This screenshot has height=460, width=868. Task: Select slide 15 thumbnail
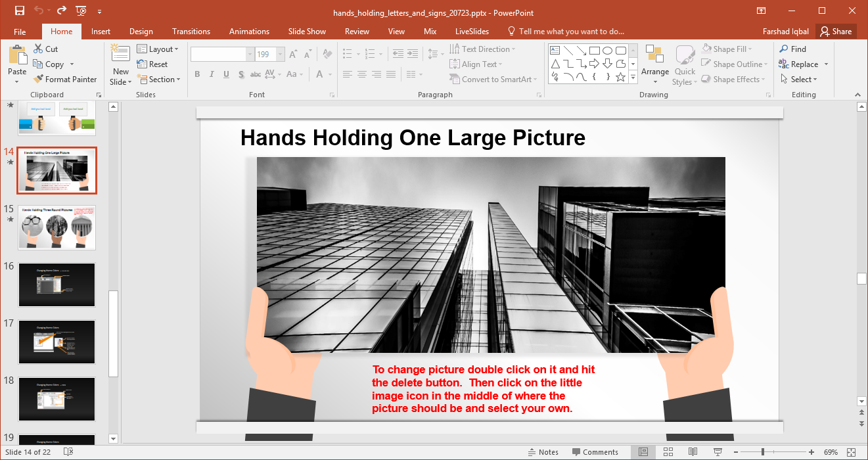(x=57, y=227)
